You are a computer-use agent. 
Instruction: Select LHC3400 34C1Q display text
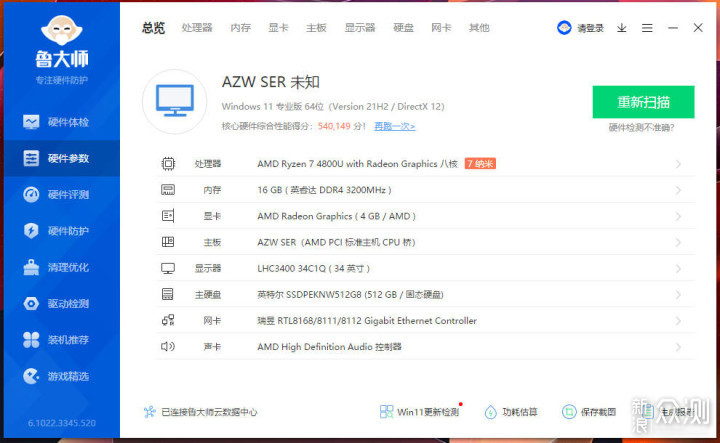click(x=313, y=269)
